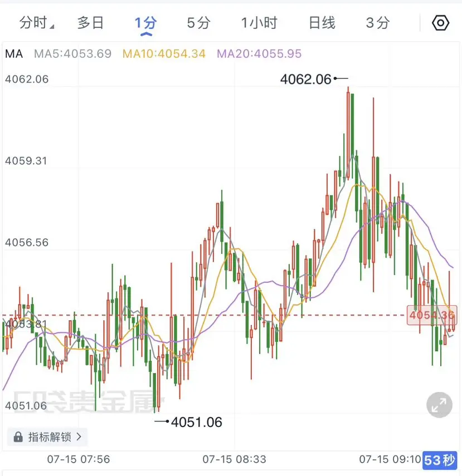Click the 4062.06 high price marker
This screenshot has height=476, width=462.
[305, 79]
